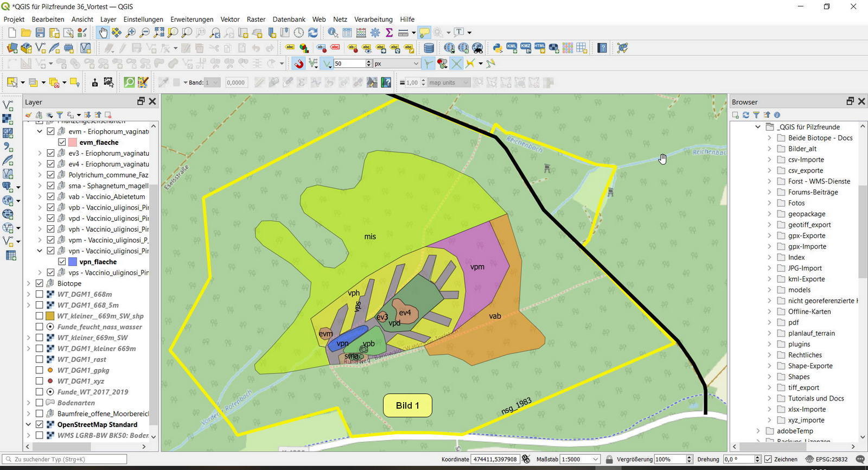Refresh the map canvas

pyautogui.click(x=313, y=33)
